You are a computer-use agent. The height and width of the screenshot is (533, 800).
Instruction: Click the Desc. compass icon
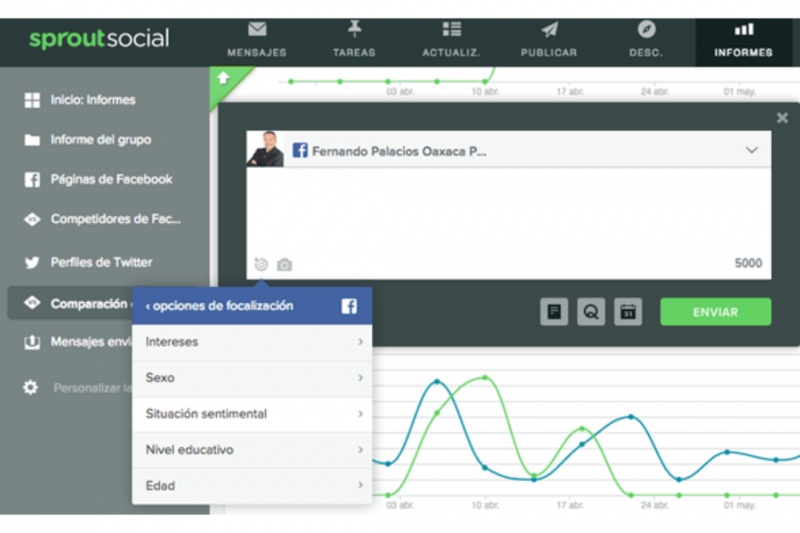pos(646,29)
